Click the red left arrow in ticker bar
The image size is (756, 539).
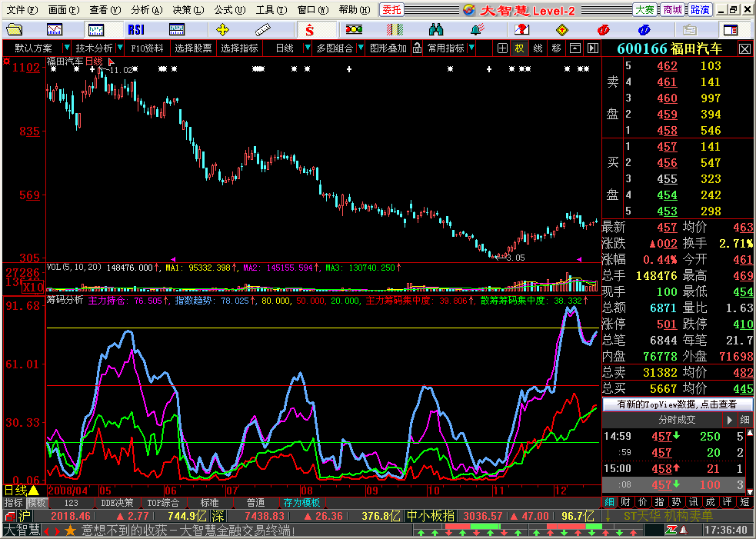pos(47,531)
